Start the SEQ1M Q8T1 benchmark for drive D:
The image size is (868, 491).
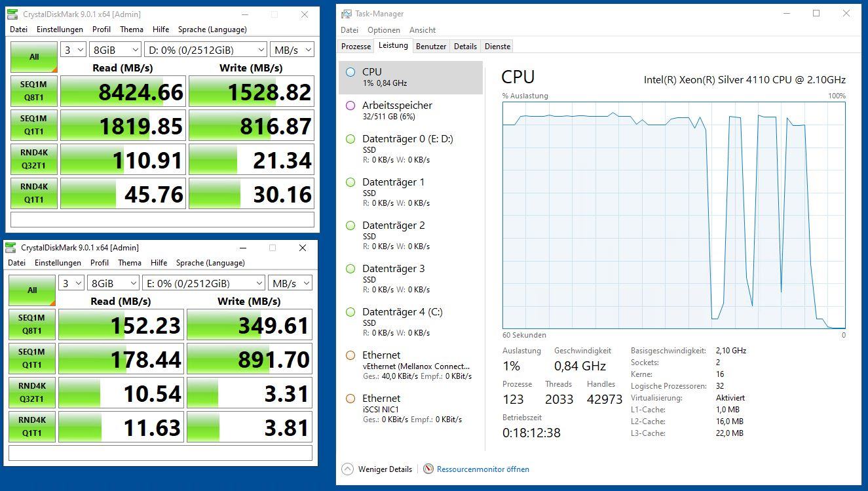[x=33, y=91]
